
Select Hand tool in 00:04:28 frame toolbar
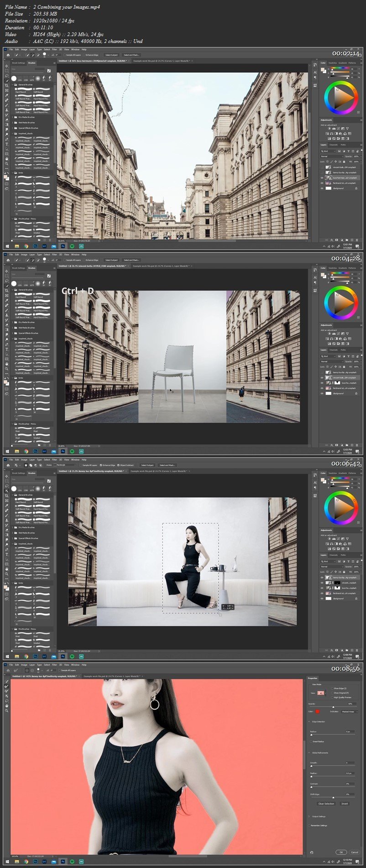point(7,364)
